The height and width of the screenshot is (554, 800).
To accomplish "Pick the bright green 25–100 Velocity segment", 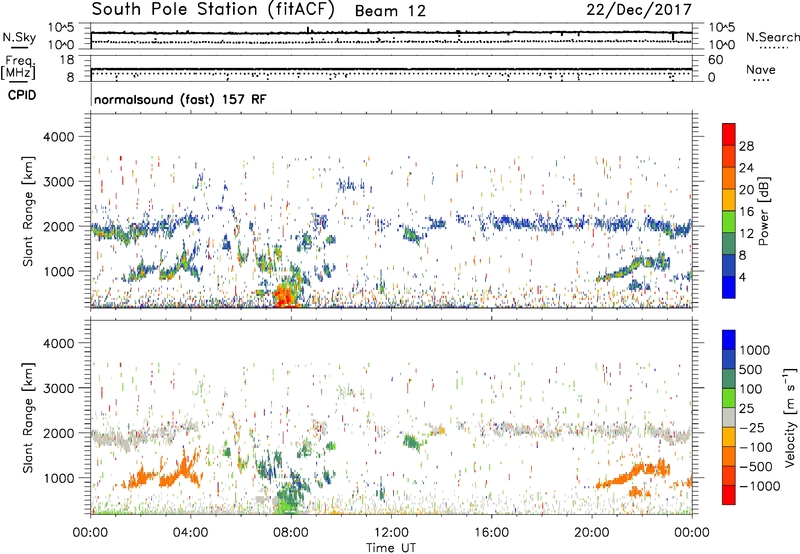I will (729, 397).
